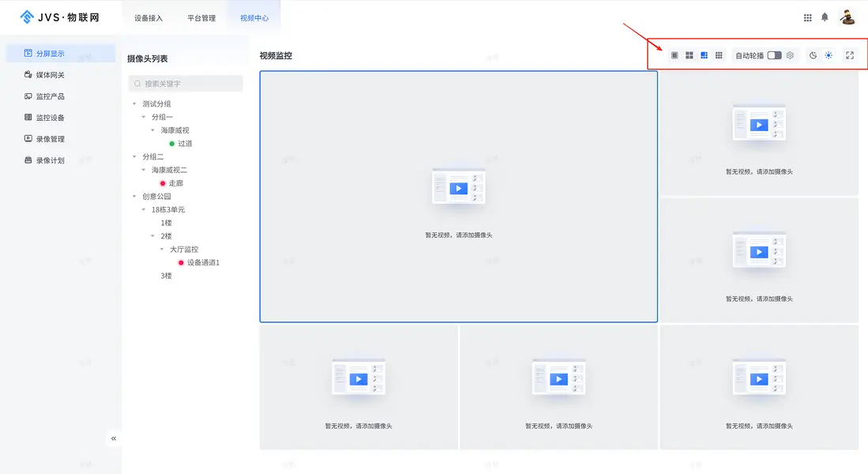Switch to single-screen video layout
The height and width of the screenshot is (474, 868).
click(674, 55)
